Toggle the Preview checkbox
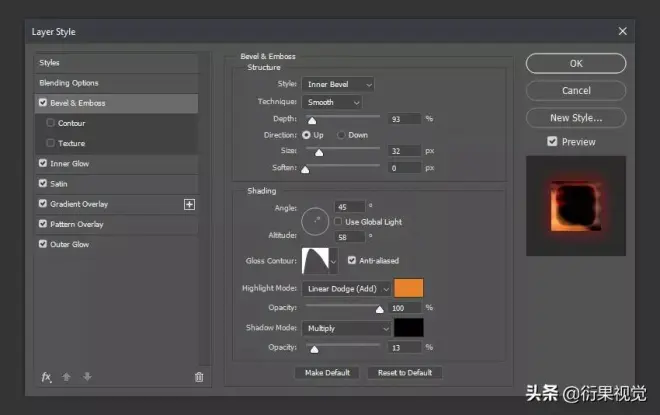The width and height of the screenshot is (660, 415). (552, 142)
